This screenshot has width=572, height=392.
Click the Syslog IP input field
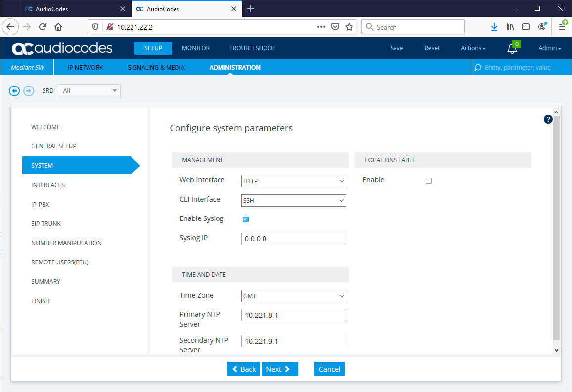pos(293,239)
